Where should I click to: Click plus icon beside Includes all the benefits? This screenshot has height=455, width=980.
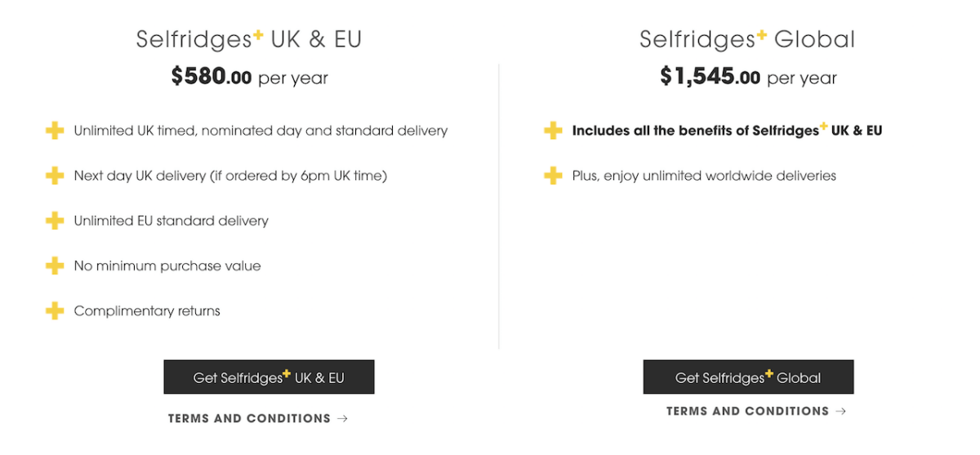[x=553, y=131]
